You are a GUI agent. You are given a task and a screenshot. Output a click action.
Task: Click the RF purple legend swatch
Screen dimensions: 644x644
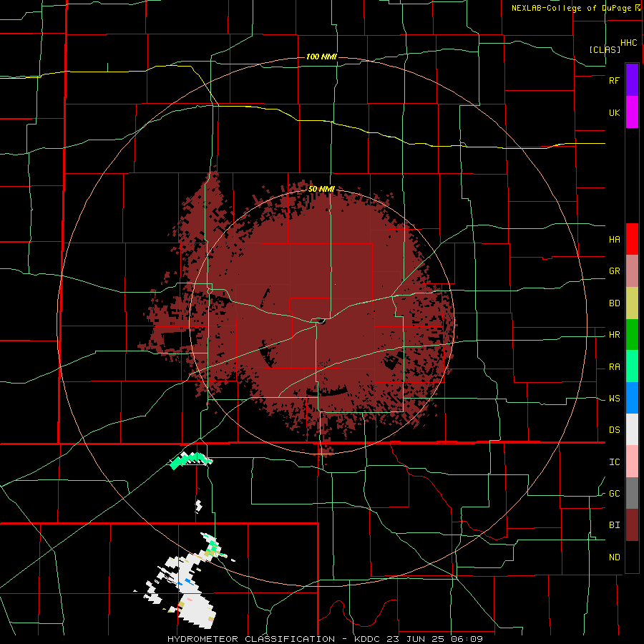point(632,80)
